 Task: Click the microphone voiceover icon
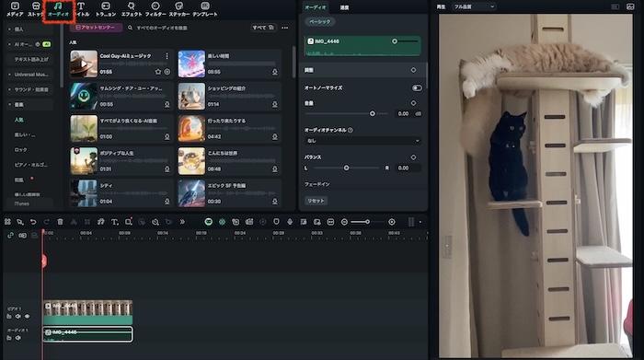pyautogui.click(x=290, y=222)
